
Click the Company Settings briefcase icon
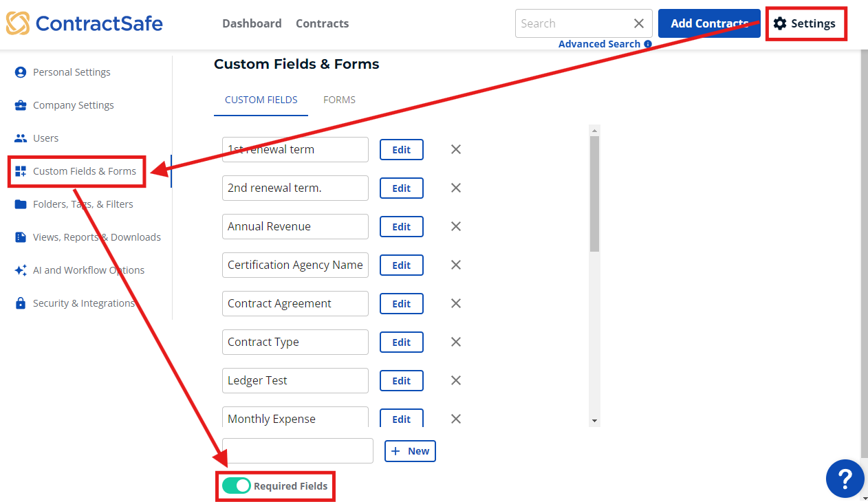(21, 105)
